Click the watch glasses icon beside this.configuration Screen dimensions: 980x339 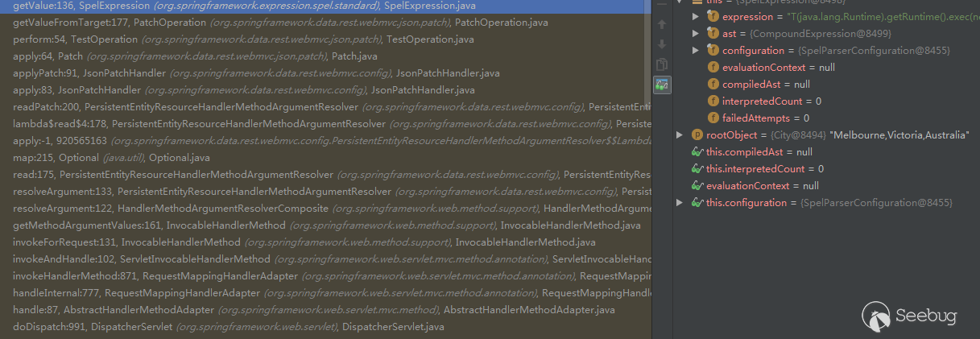pyautogui.click(x=697, y=203)
